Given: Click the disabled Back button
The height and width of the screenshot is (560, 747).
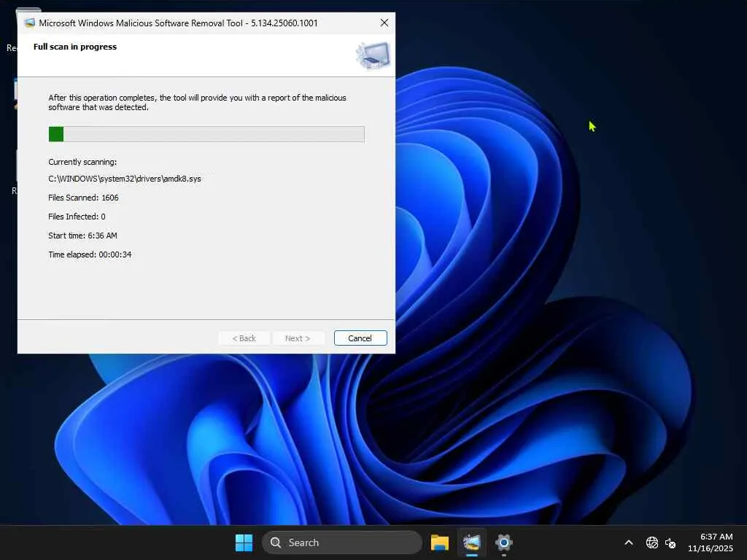Looking at the screenshot, I should (244, 338).
